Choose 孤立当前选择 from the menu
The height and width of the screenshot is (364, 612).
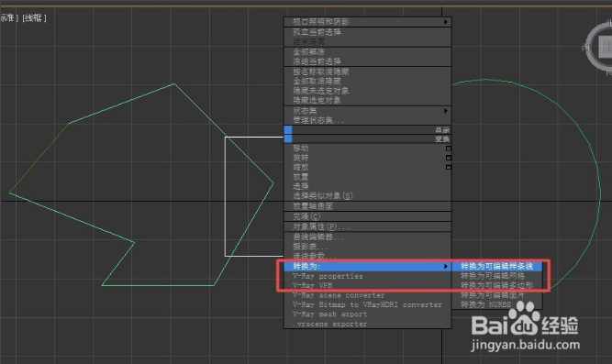click(x=367, y=32)
